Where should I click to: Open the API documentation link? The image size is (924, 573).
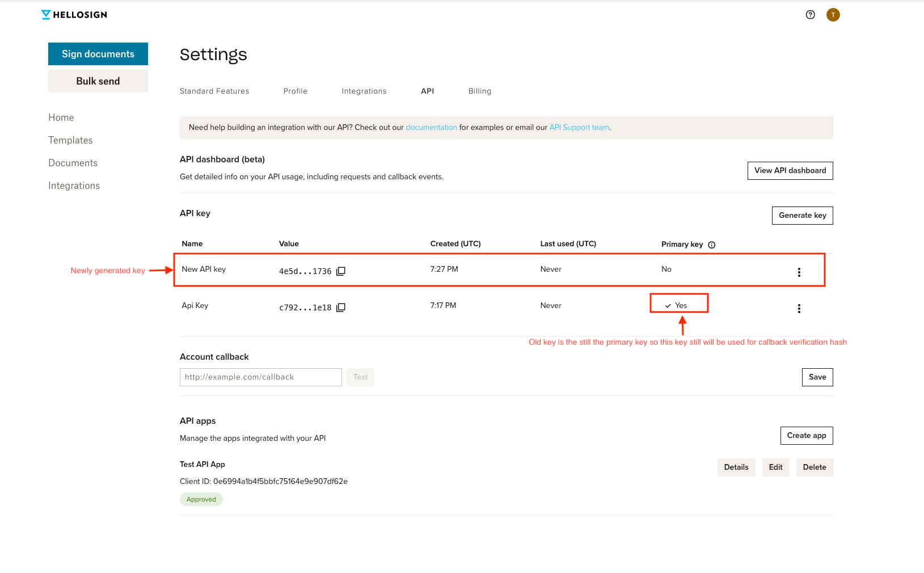(x=431, y=127)
